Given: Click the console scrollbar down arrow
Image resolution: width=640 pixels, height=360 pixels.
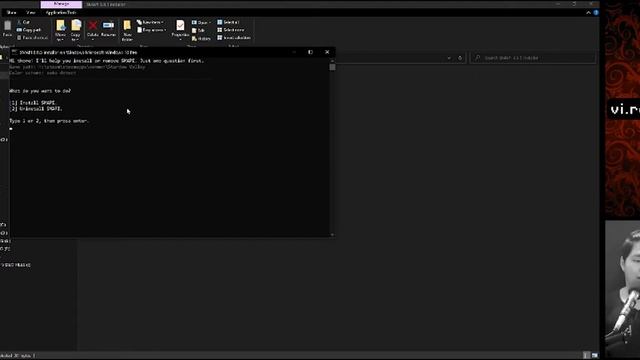Looking at the screenshot, I should pos(332,235).
